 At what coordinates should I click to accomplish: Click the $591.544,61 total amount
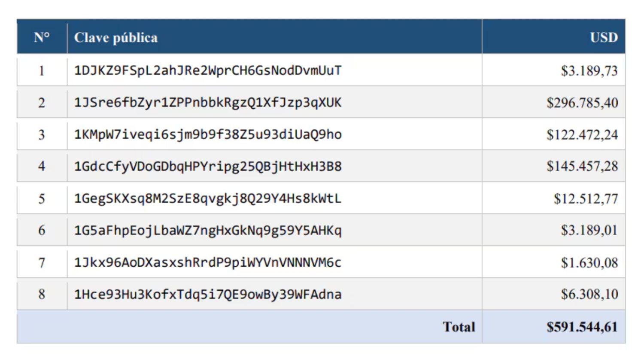tap(582, 327)
